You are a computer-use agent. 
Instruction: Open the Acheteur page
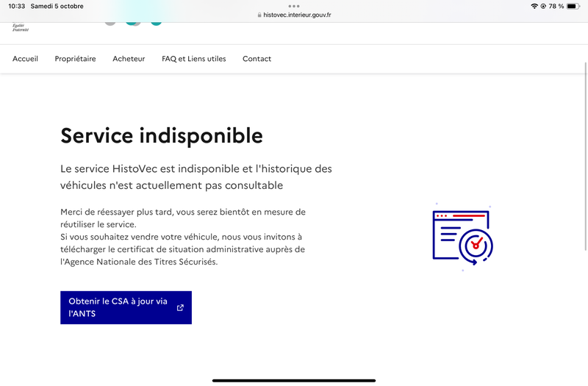click(129, 59)
